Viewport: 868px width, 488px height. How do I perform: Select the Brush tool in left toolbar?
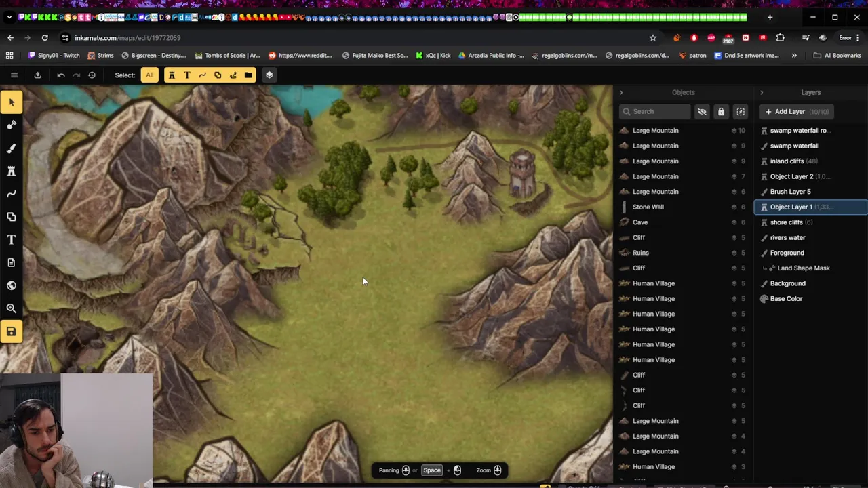12,148
